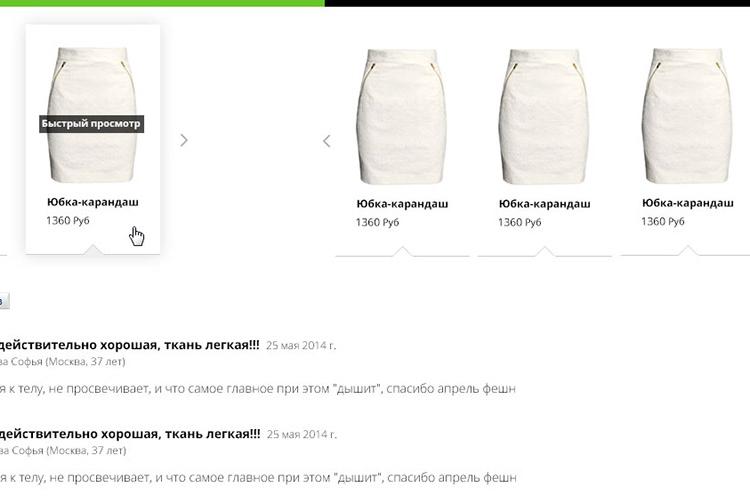The width and height of the screenshot is (750, 500).
Task: Open the skirt image nearest the left chevron
Action: [402, 116]
